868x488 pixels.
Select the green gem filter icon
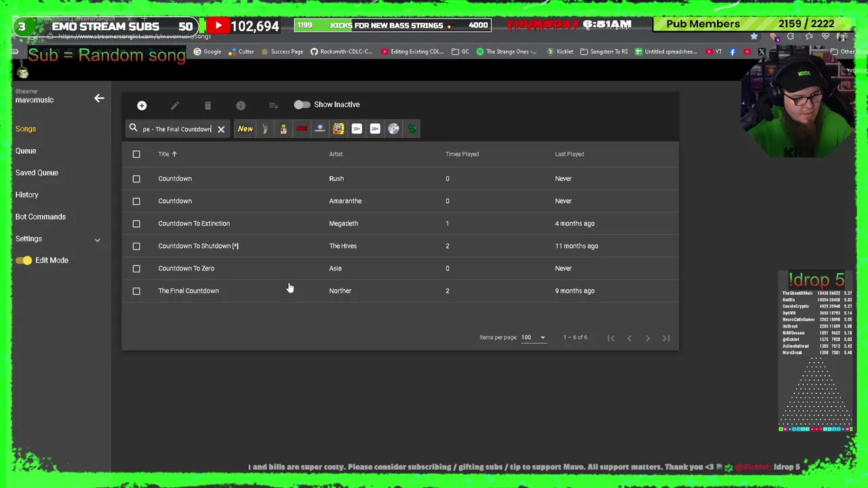(x=412, y=129)
